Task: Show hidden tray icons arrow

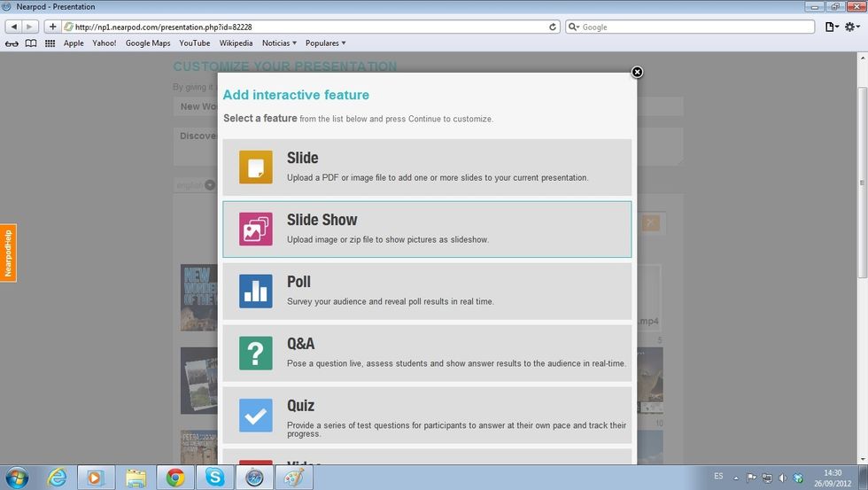Action: pos(736,478)
